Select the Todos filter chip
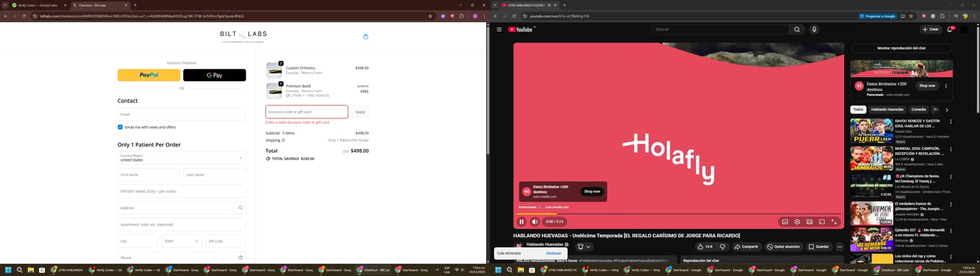The width and height of the screenshot is (980, 276). coord(858,109)
